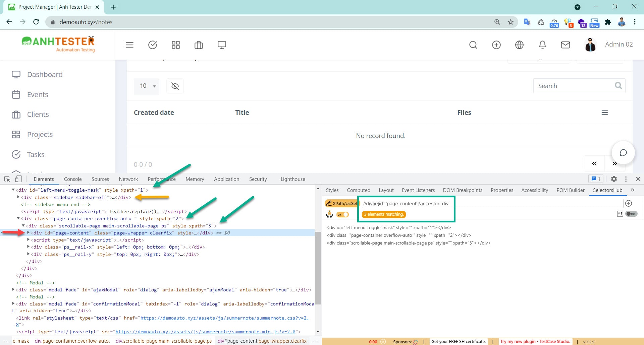Open the Admin 02 profile menu

(608, 45)
